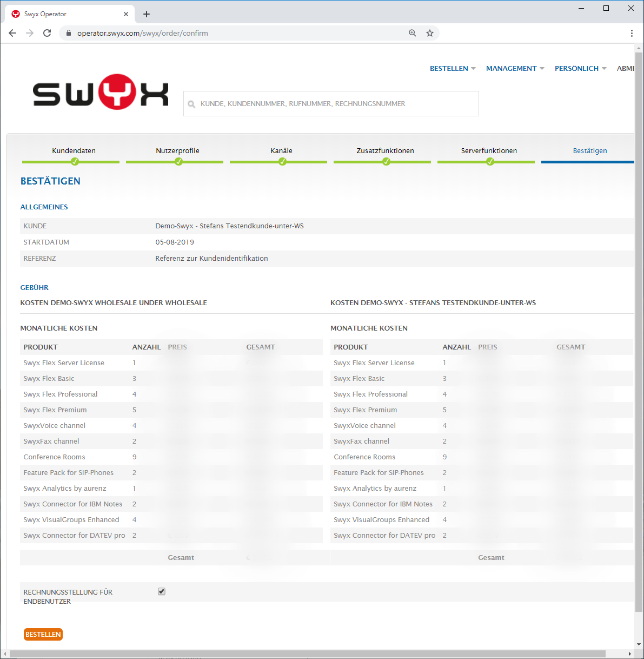Go back in browser

(12, 33)
